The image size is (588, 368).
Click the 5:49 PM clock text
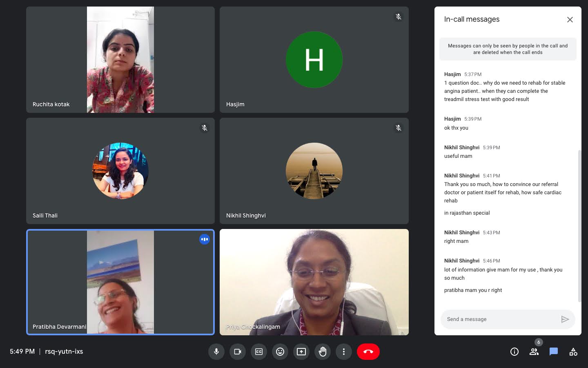tap(22, 352)
